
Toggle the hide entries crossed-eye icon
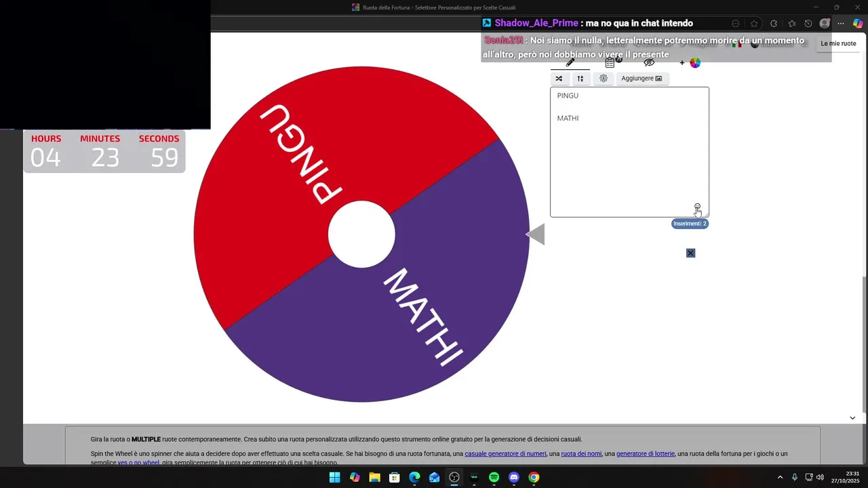point(649,62)
